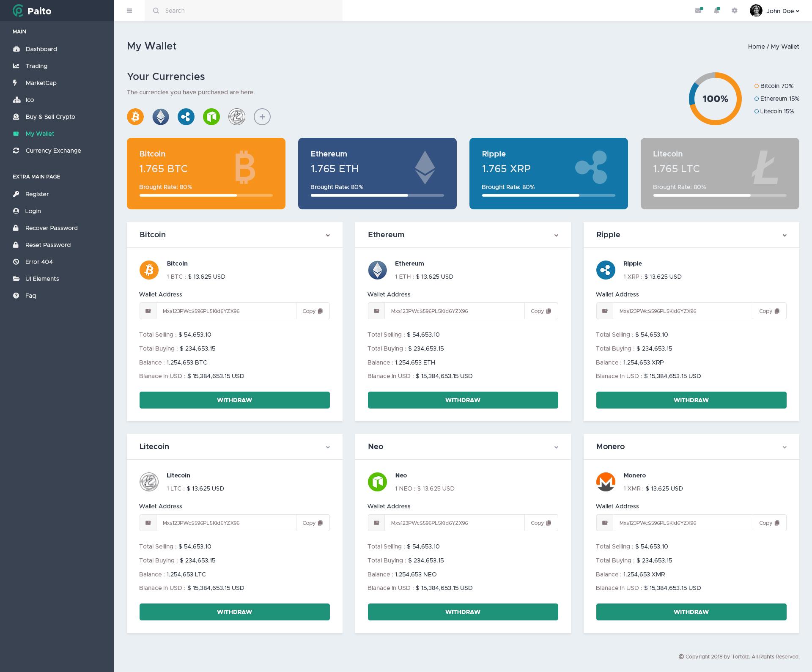Go to the MarketCap sidebar entry
The width and height of the screenshot is (812, 672).
pos(41,83)
